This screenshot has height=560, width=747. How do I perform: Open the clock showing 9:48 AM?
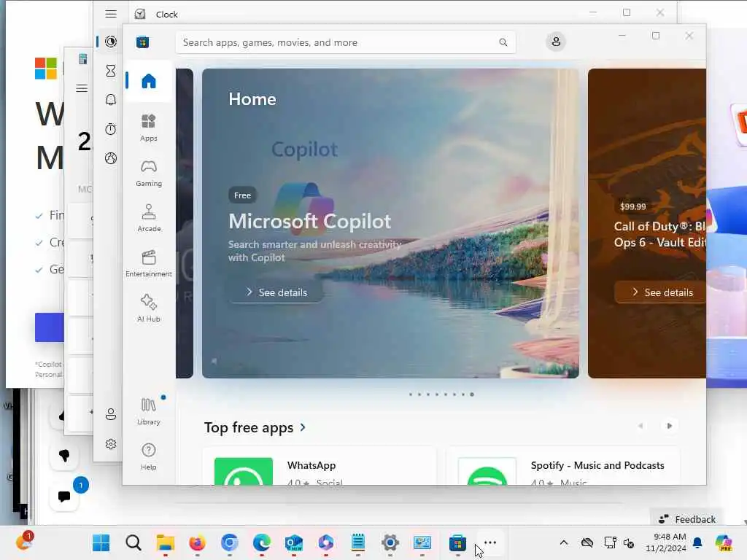click(x=666, y=542)
